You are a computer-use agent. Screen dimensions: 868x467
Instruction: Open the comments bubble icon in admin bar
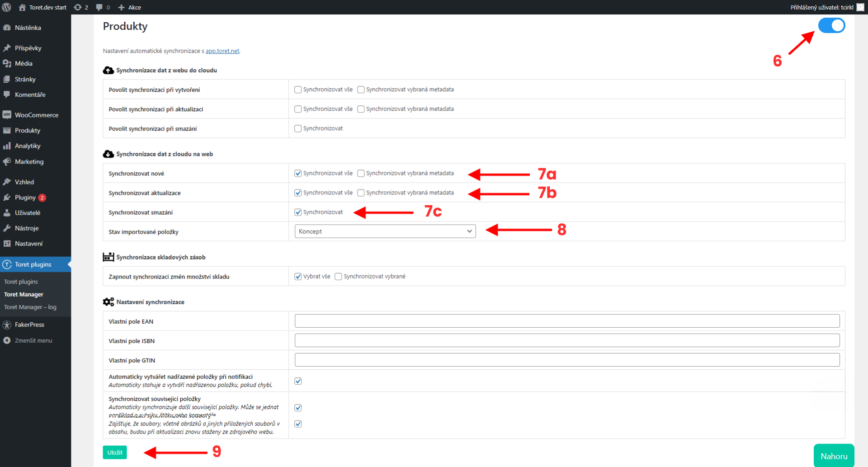[99, 7]
